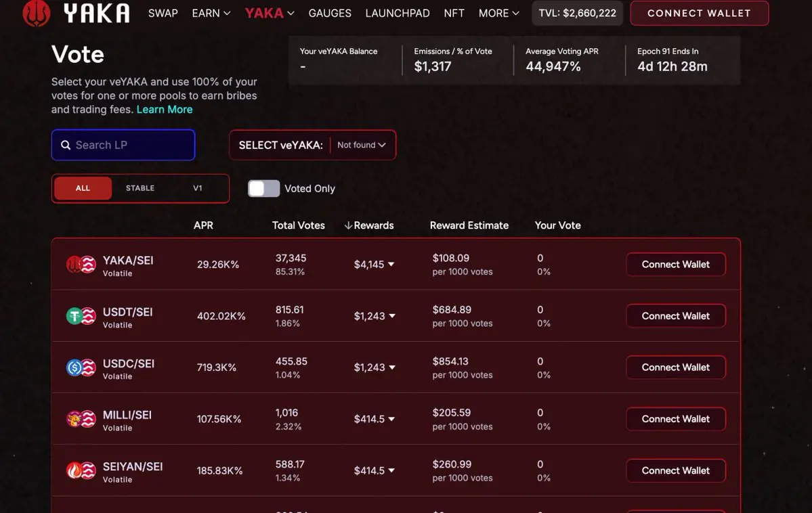Viewport: 812px width, 513px height.
Task: Click the APR column header
Action: [204, 225]
